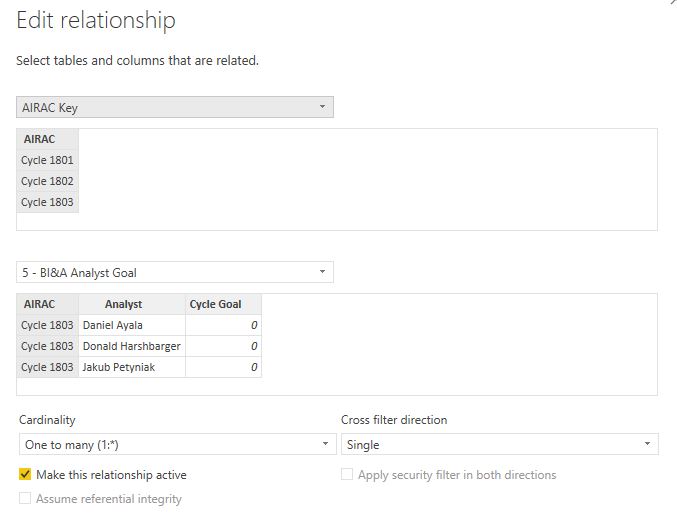Click Cycle Goal value in Donald Harshbarger row
The width and height of the screenshot is (677, 520).
point(224,346)
